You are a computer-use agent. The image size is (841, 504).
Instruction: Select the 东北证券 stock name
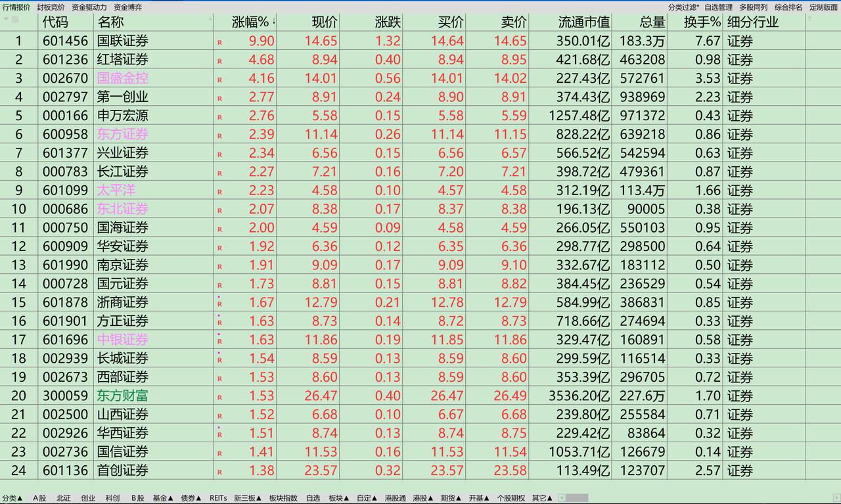(123, 209)
